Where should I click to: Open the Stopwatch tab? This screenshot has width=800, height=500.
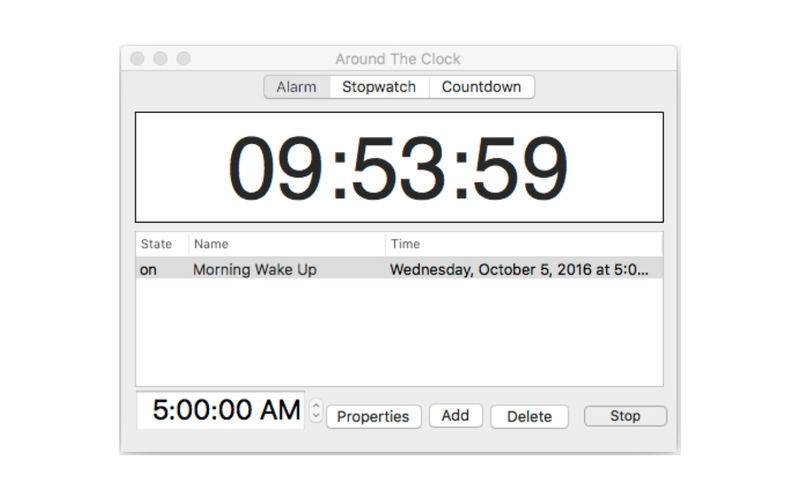(x=379, y=87)
